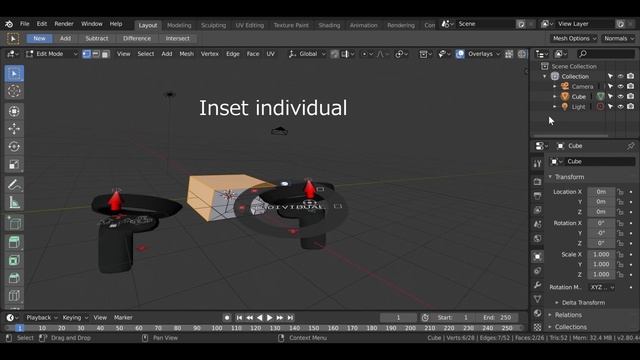
Task: Open the Scene properties tab
Action: click(x=538, y=224)
